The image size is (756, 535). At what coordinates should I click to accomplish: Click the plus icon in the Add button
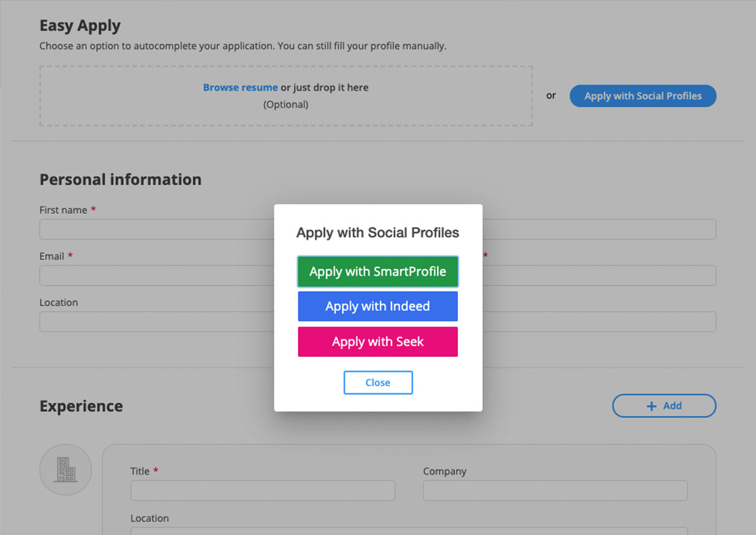[652, 406]
